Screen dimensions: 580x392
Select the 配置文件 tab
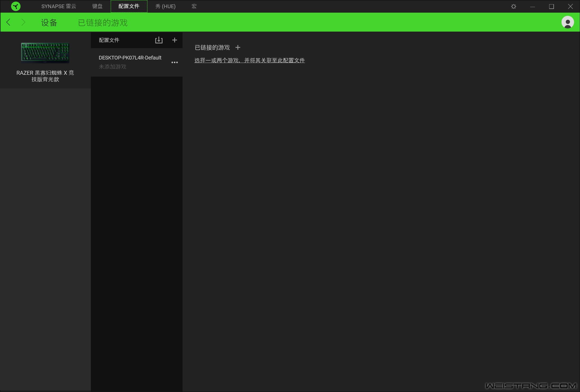(129, 6)
